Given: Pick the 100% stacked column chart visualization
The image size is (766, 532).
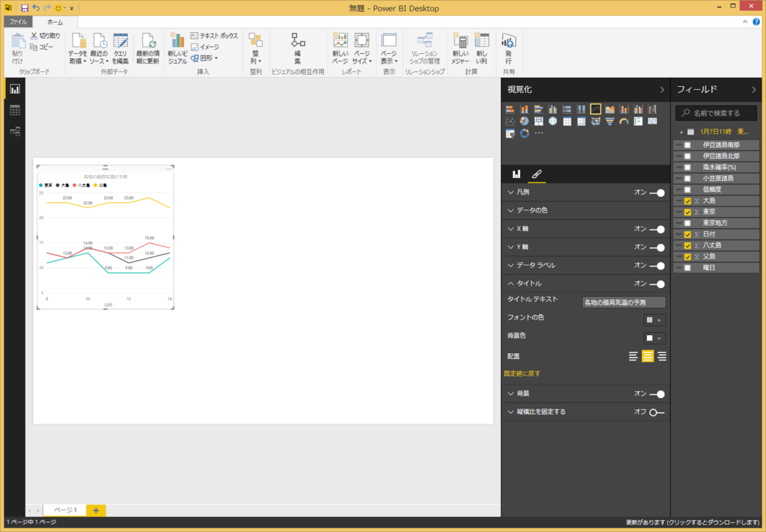Looking at the screenshot, I should click(x=580, y=109).
